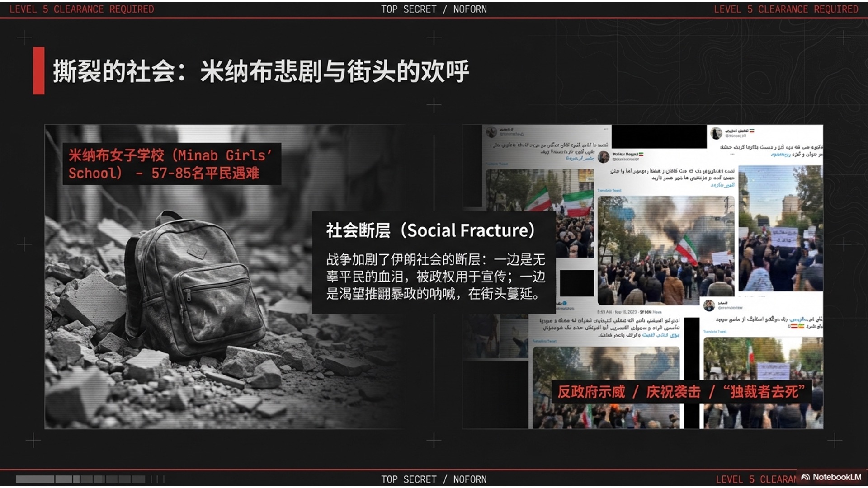Viewport: 868px width, 488px height.
Task: Click the segmented progress bar at bottom left
Action: (81, 479)
